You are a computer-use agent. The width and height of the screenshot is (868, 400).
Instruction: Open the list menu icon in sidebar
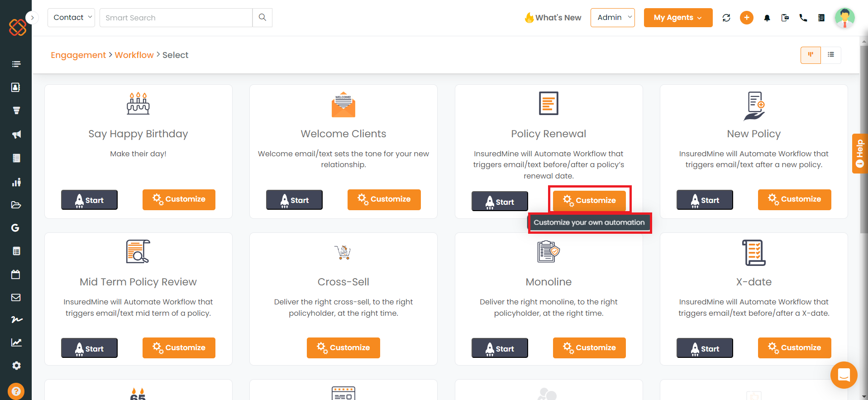point(16,64)
